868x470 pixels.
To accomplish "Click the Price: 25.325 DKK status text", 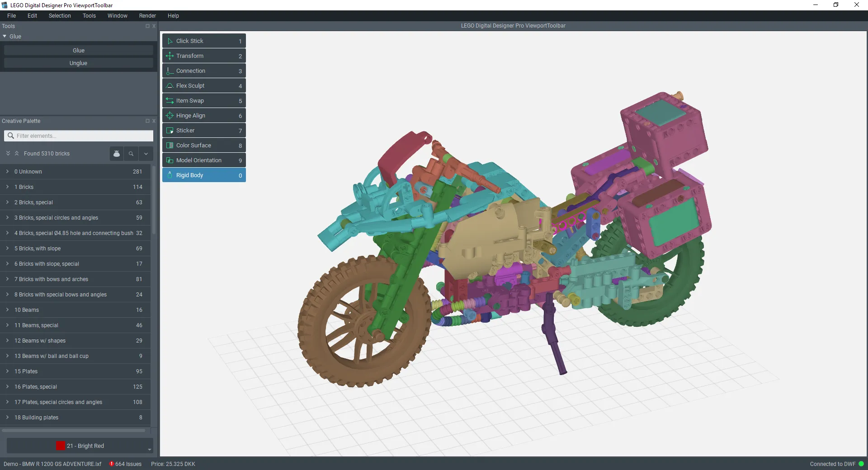I will [x=173, y=464].
